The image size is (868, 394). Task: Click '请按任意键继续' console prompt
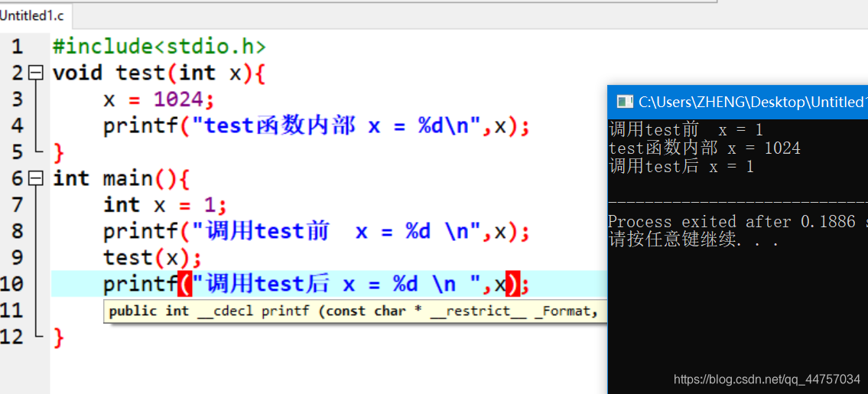point(694,240)
